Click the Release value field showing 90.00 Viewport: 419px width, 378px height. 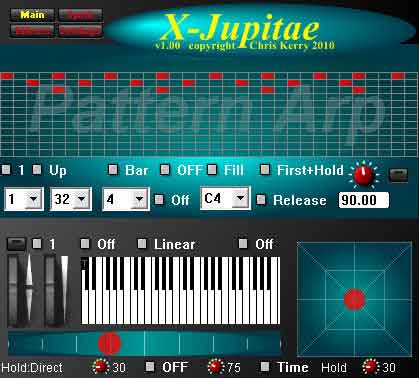pos(364,200)
